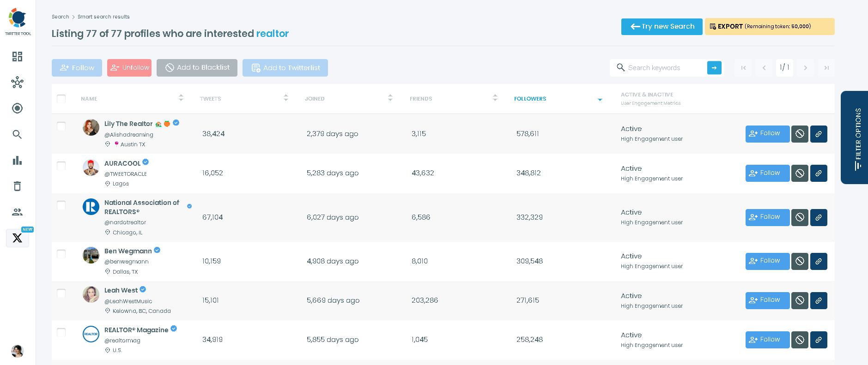
Task: Click the bulk Follow button
Action: point(77,68)
